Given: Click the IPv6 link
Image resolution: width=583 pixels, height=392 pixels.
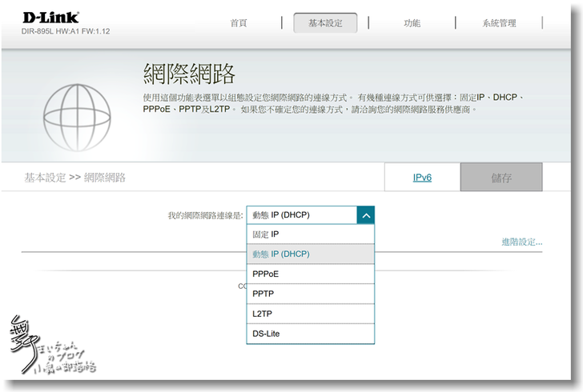Looking at the screenshot, I should pos(422,178).
